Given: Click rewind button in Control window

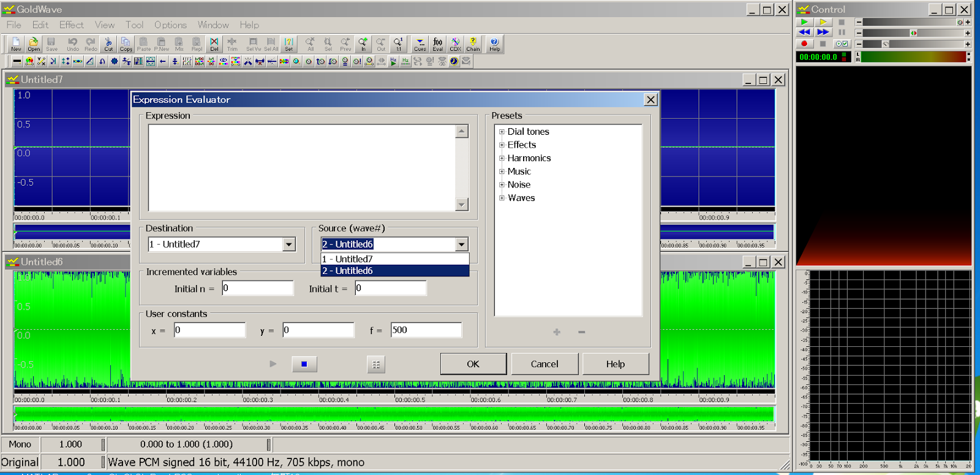Looking at the screenshot, I should [x=804, y=32].
